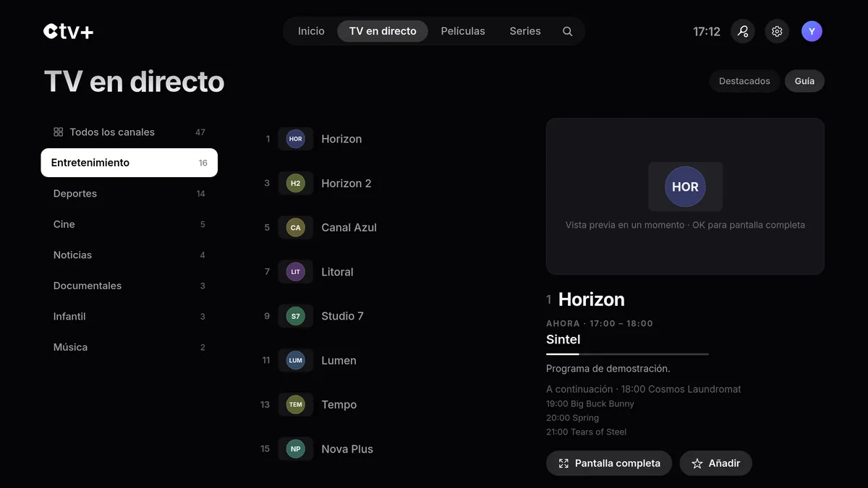
Task: Show Todos los canales
Action: pyautogui.click(x=129, y=132)
